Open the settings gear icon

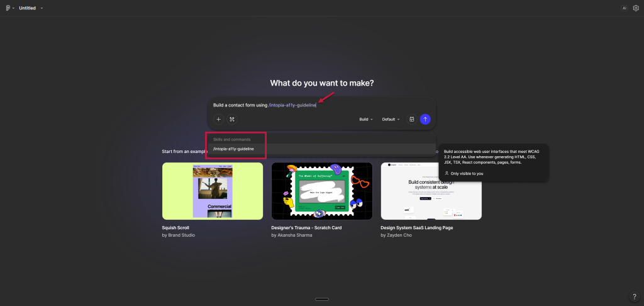(636, 8)
